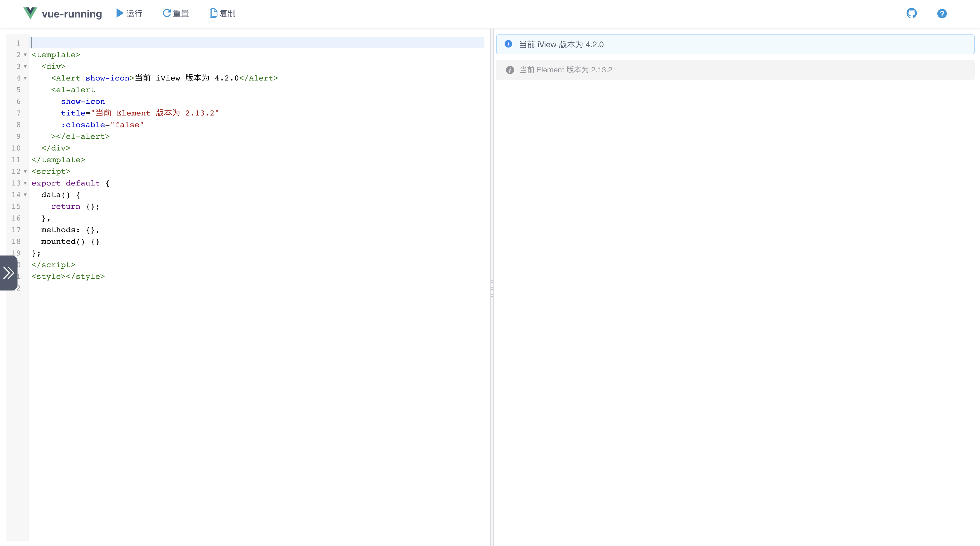
Task: Fold the data() function line 14
Action: (x=25, y=195)
